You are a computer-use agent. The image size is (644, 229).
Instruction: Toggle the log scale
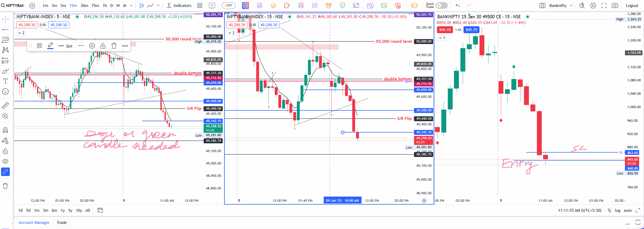[x=617, y=210]
